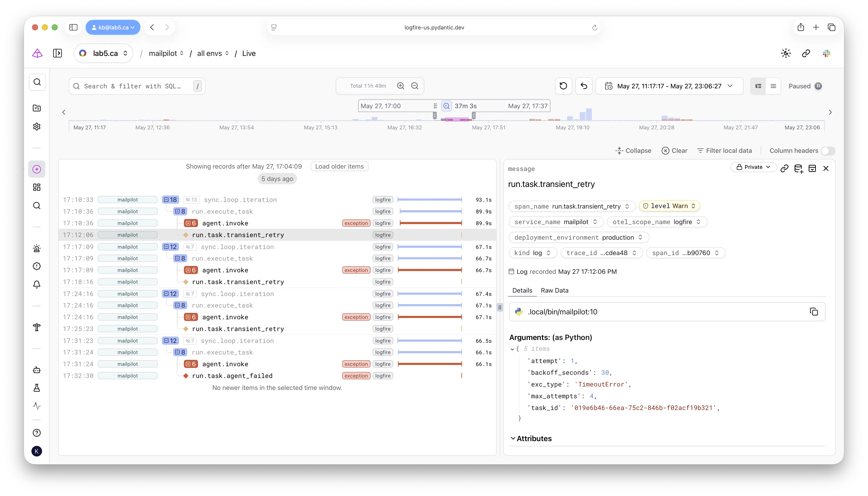Open the sidebar flask experiments icon

point(37,388)
